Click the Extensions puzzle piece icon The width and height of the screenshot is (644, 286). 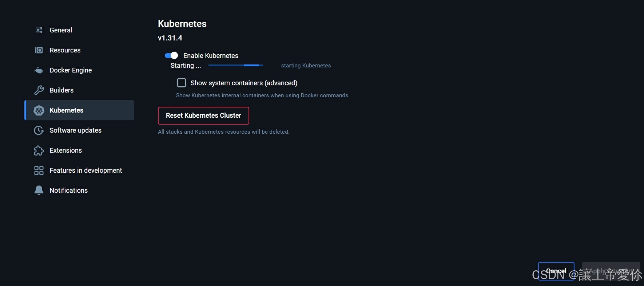click(39, 150)
